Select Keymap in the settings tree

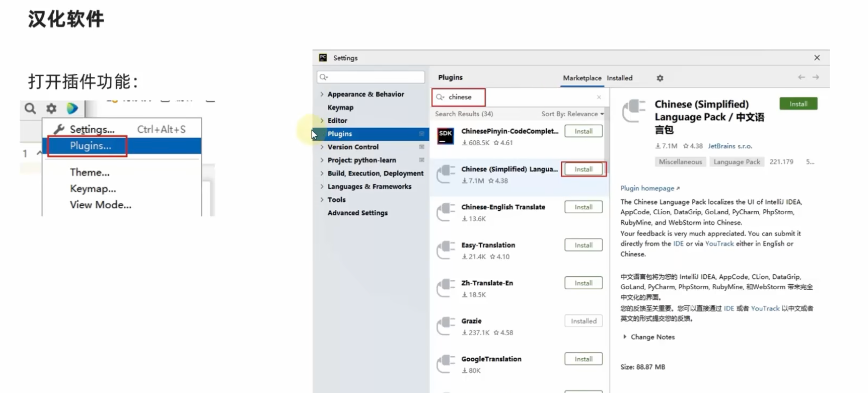[x=340, y=107]
